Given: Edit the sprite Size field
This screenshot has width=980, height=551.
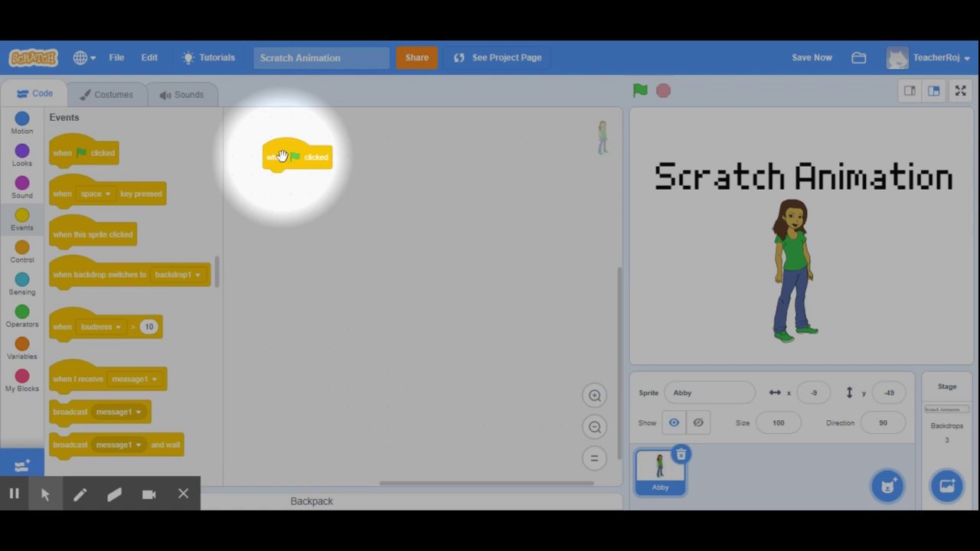Looking at the screenshot, I should point(778,422).
